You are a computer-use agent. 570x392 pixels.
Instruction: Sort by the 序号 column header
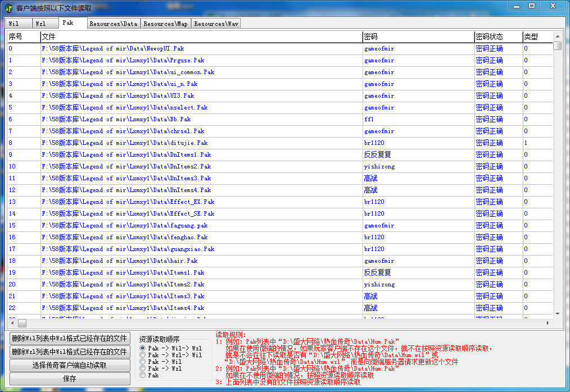click(x=24, y=37)
